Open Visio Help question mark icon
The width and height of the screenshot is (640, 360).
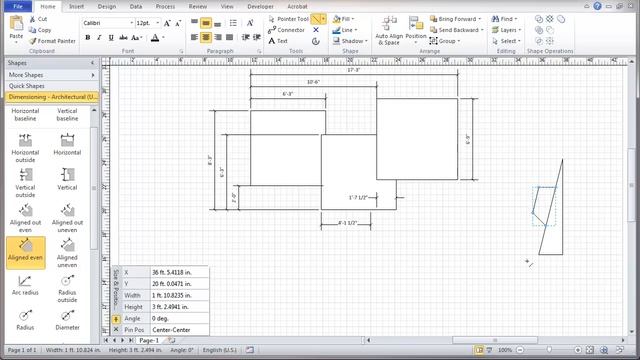pos(597,6)
